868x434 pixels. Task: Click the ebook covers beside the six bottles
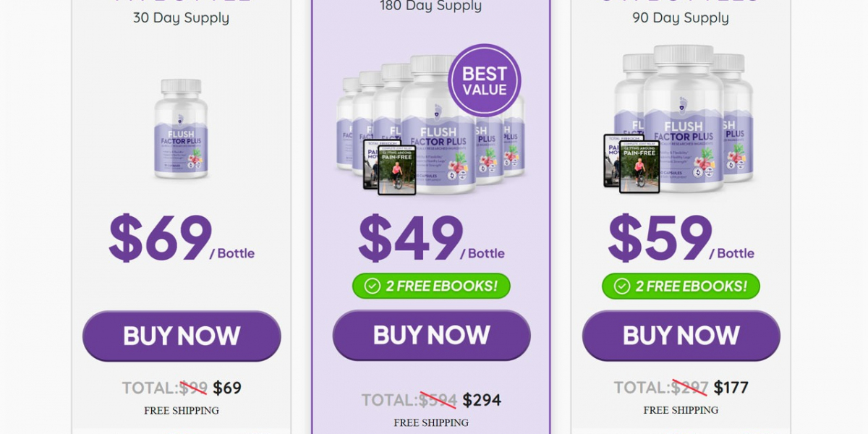pos(390,166)
